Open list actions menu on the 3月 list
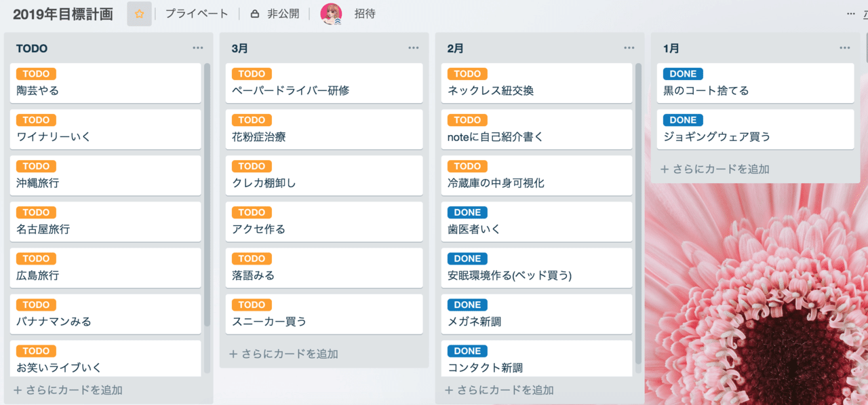The image size is (868, 405). click(x=414, y=47)
